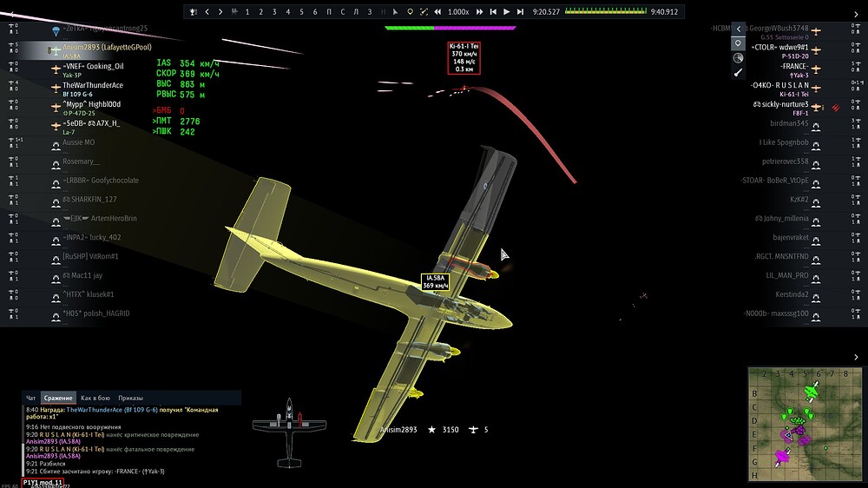Collapse side tool panel with chevron
The image size is (868, 488).
click(x=739, y=29)
